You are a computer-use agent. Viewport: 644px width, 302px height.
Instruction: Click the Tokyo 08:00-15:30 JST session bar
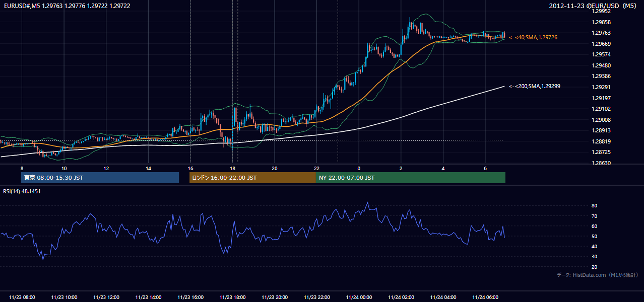(x=100, y=178)
